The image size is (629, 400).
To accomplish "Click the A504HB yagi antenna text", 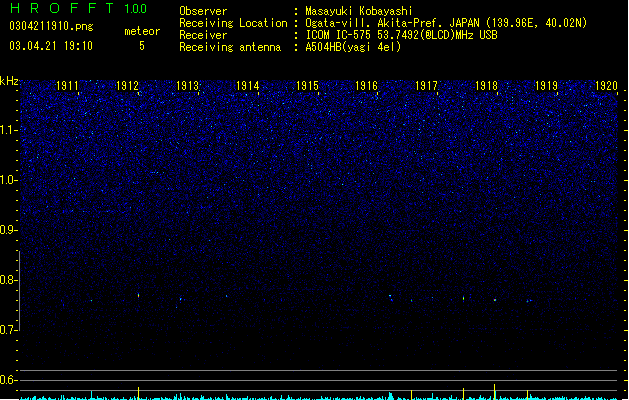I will tap(353, 47).
